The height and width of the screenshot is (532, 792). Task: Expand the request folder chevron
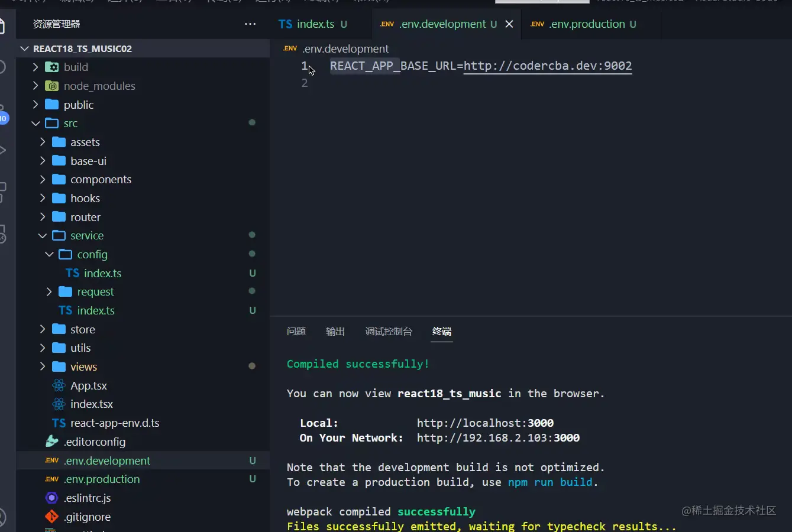point(49,291)
